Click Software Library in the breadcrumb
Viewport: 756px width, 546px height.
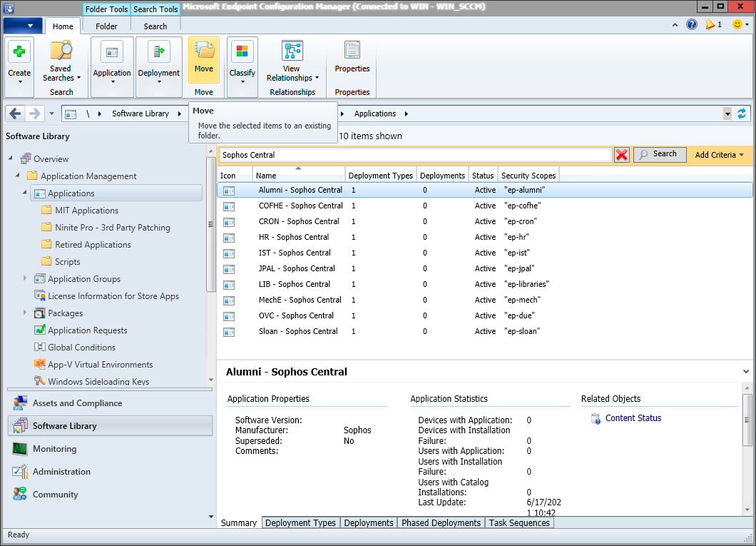coord(141,113)
